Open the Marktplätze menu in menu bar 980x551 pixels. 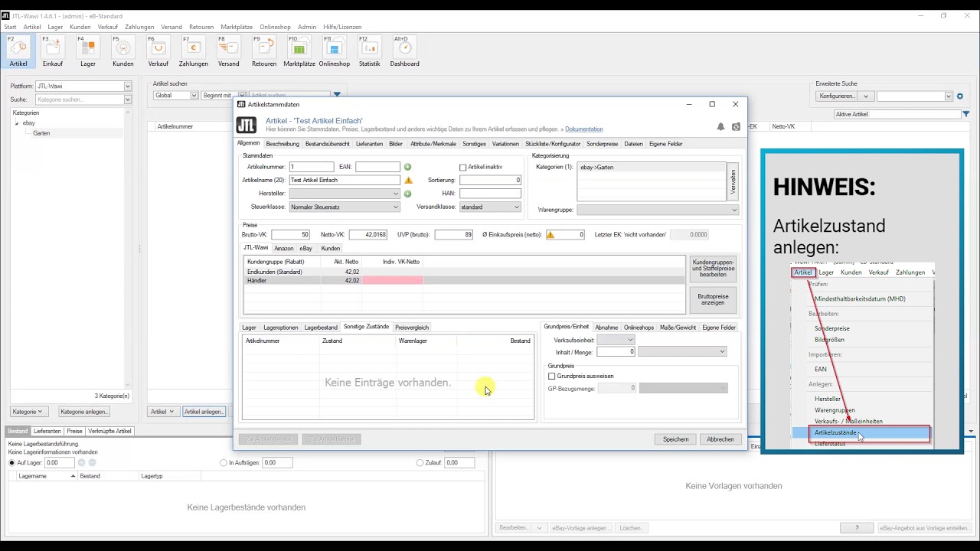click(x=237, y=27)
